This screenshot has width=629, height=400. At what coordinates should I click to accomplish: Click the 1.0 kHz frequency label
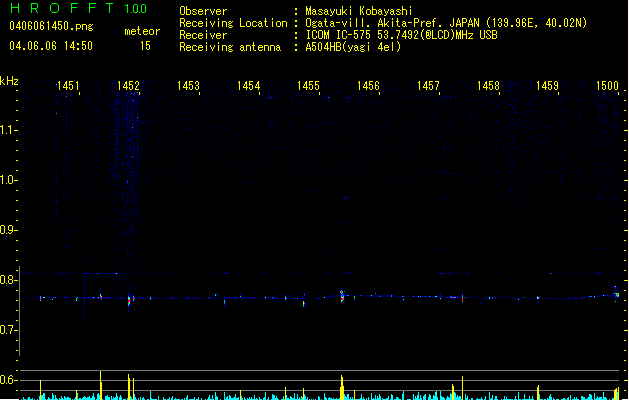9,180
